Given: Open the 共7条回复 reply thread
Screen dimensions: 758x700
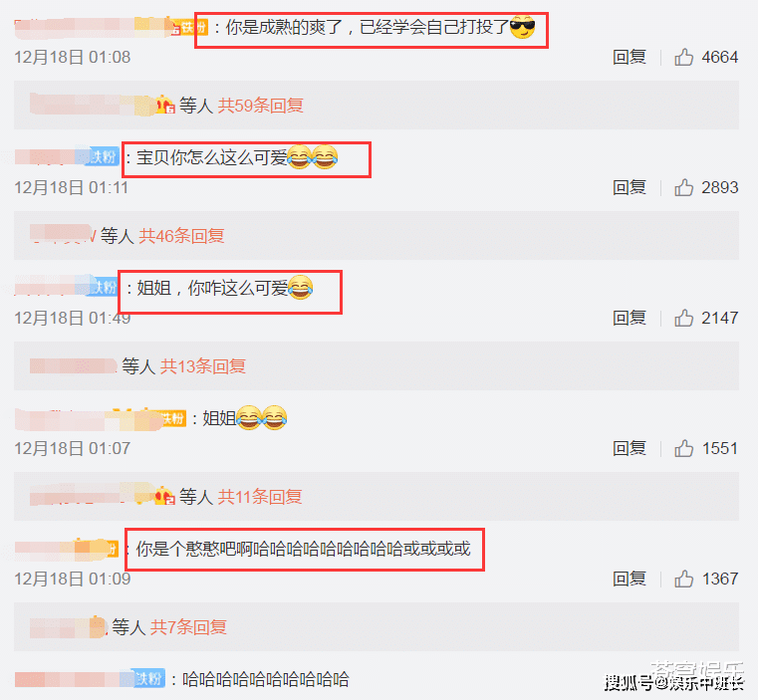Looking at the screenshot, I should coord(188,627).
